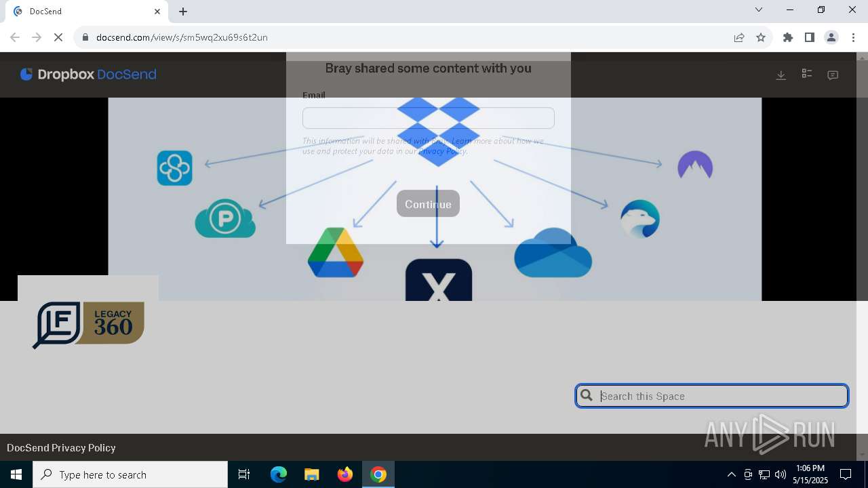Launch Firefox from taskbar
The image size is (868, 488).
[345, 474]
